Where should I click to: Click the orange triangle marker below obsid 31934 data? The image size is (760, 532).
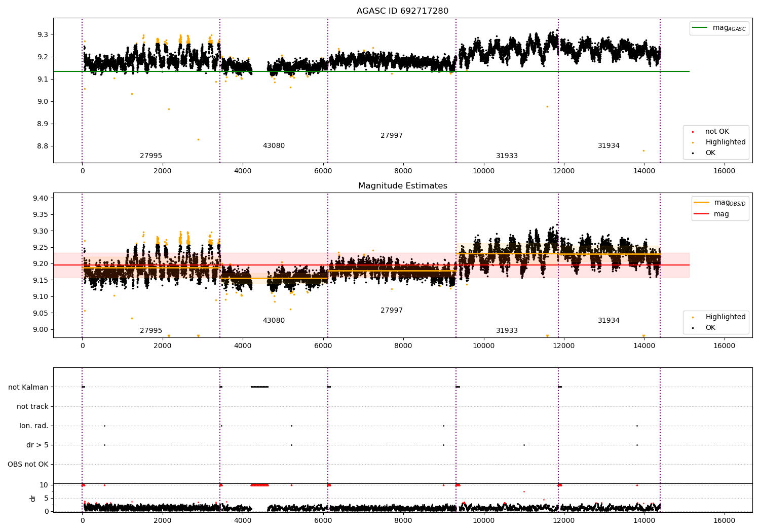tap(643, 336)
